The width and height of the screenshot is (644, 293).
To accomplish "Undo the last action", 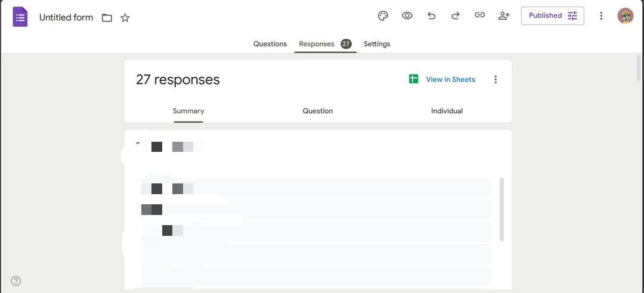I will 431,15.
